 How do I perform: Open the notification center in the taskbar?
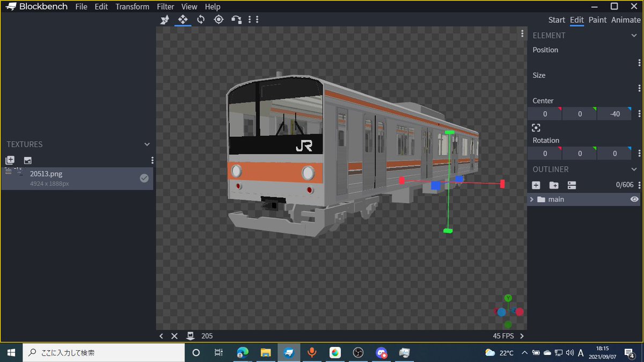click(630, 352)
